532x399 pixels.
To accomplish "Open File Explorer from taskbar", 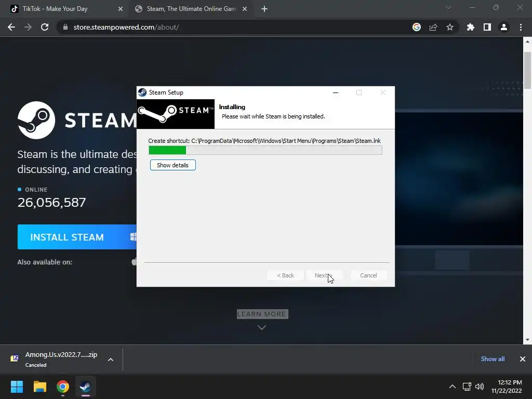I will click(39, 387).
